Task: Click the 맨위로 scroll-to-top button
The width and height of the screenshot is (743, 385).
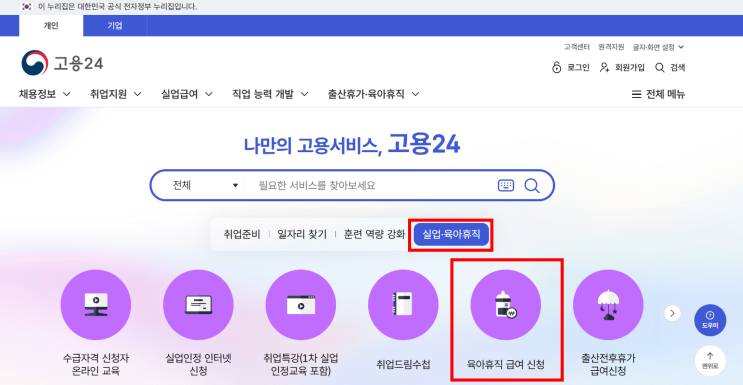Action: pos(710,361)
